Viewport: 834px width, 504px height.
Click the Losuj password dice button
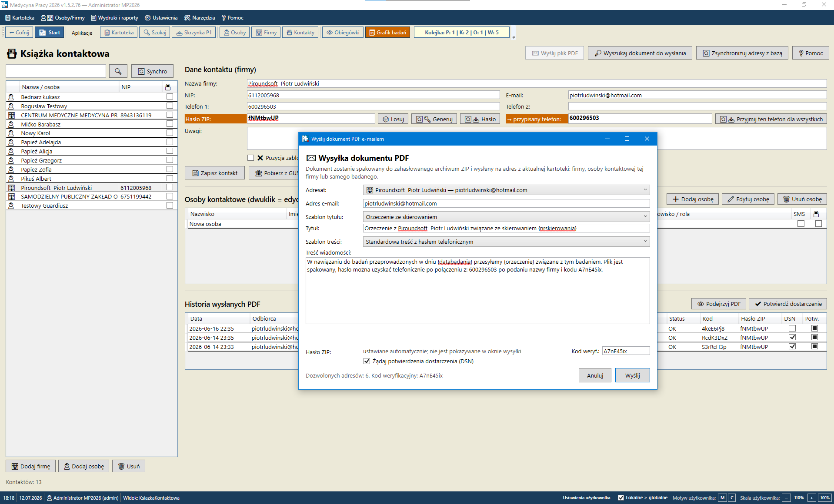tap(393, 119)
